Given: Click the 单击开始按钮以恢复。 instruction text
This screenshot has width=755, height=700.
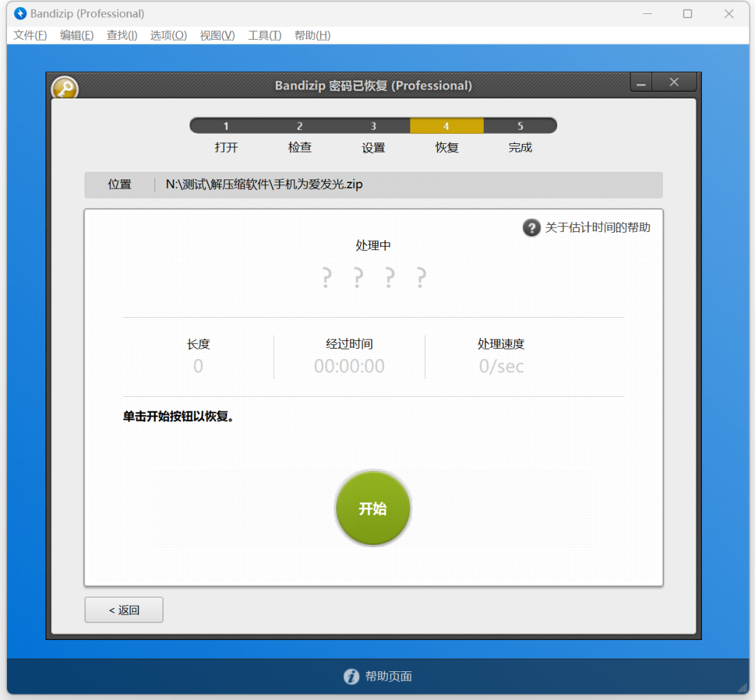Looking at the screenshot, I should point(178,416).
